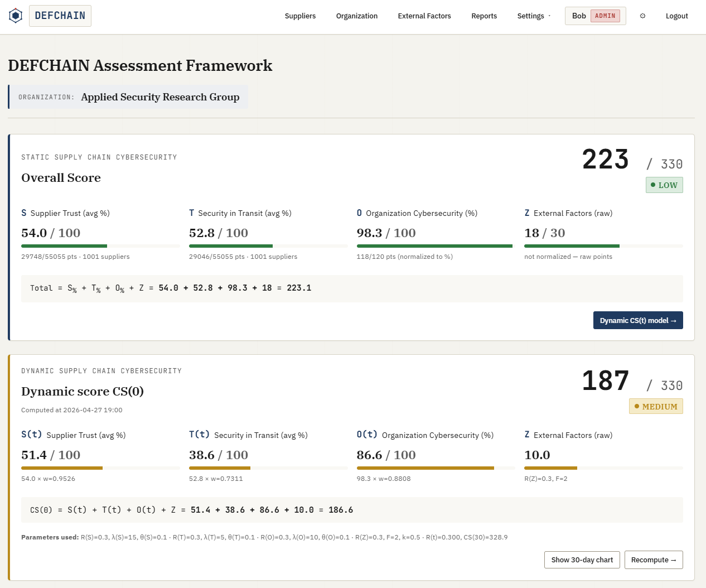Go to the Organization page
706x588 pixels.
[357, 16]
